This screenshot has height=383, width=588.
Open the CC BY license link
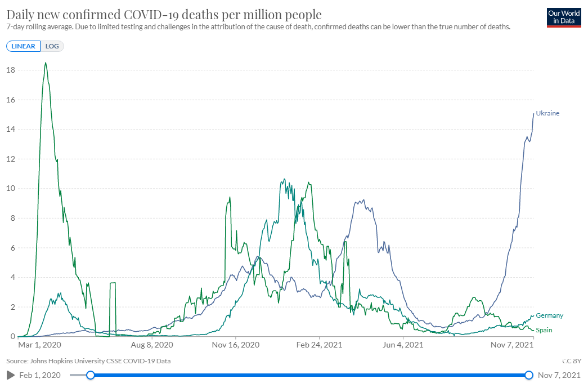point(572,361)
